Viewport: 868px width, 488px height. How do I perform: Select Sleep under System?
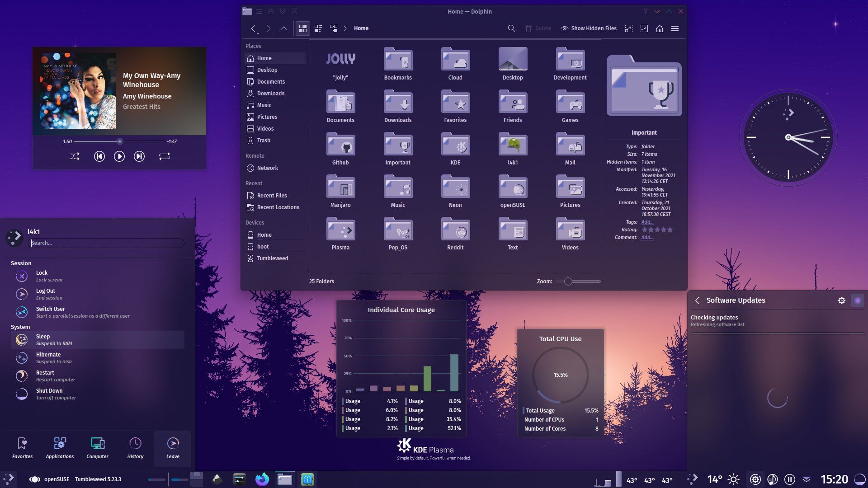98,340
